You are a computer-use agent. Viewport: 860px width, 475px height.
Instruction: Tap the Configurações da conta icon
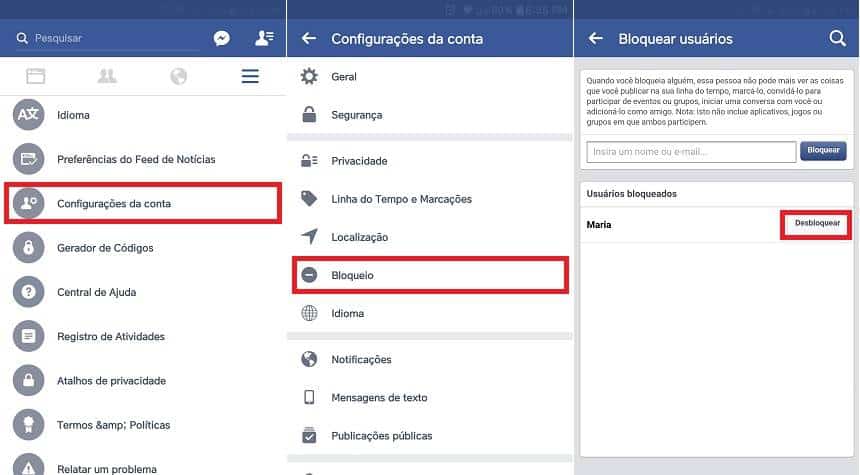(29, 203)
